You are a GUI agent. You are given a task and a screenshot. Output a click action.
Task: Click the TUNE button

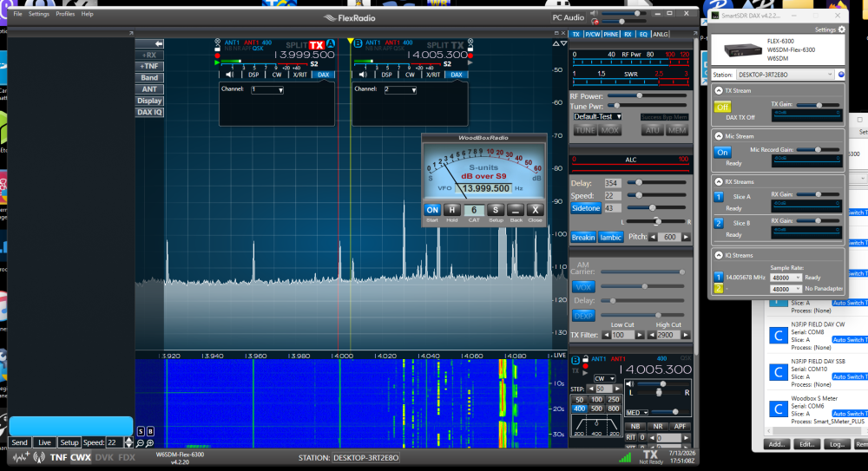585,131
